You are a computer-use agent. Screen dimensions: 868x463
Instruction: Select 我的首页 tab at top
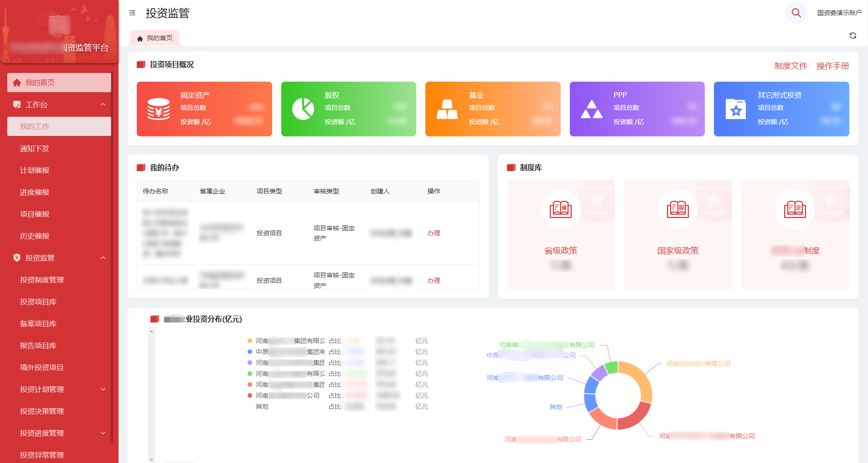click(155, 38)
